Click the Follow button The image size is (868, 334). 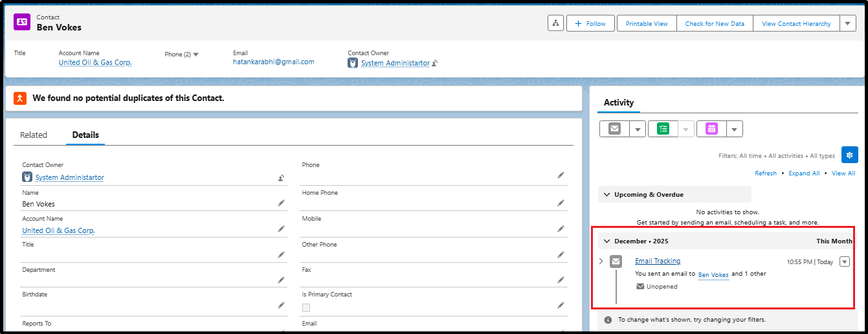tap(590, 23)
